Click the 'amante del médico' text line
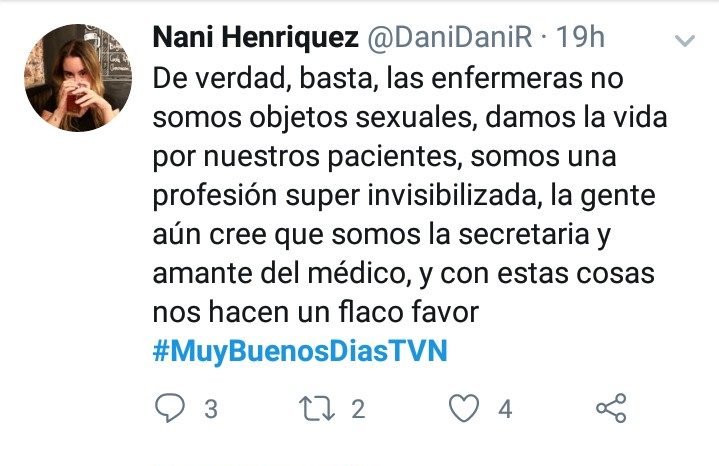 (x=404, y=274)
